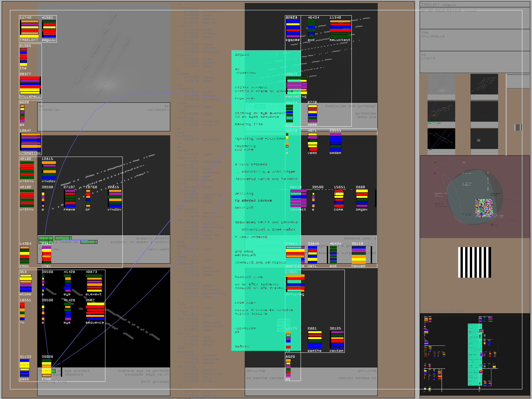The width and height of the screenshot is (532, 399).
Task: Open the black crossed-lines thumbnail in right panel
Action: coord(441,139)
